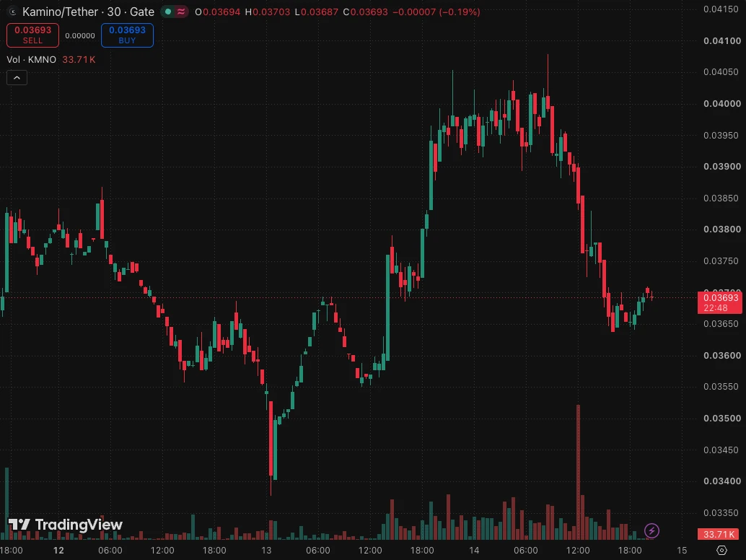Viewport: 746px width, 560px height.
Task: Click the 0.03800 price axis label
Action: pos(721,229)
